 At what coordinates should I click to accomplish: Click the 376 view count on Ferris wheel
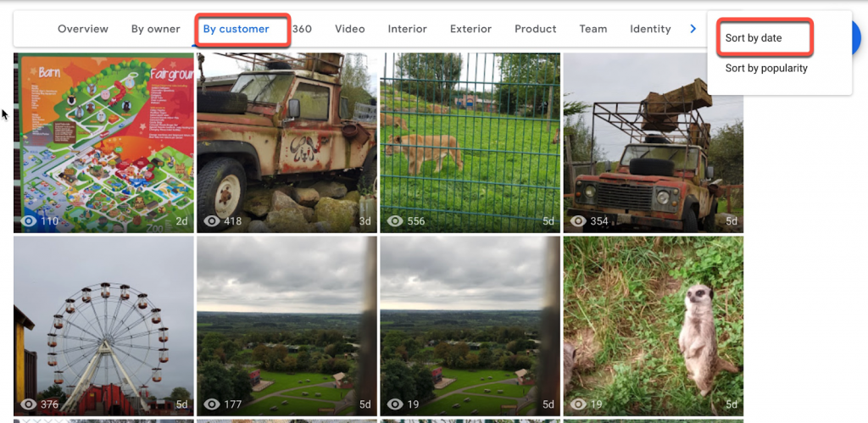click(x=49, y=404)
